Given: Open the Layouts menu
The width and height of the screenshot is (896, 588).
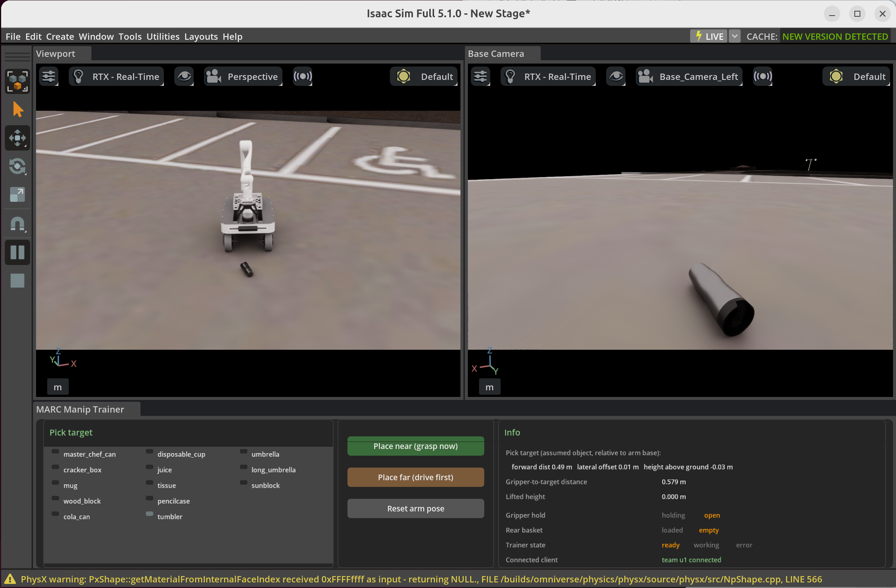Looking at the screenshot, I should [x=201, y=36].
